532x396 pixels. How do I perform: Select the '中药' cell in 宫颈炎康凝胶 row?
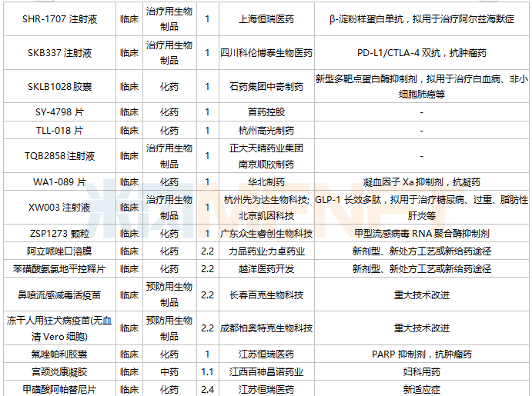point(169,371)
